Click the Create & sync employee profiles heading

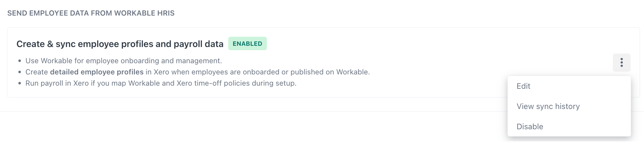pyautogui.click(x=120, y=44)
